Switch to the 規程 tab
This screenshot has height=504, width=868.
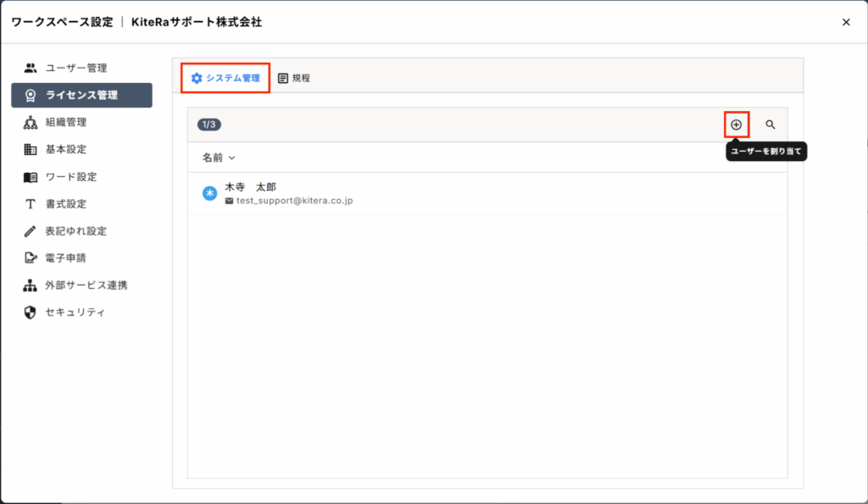coord(294,78)
